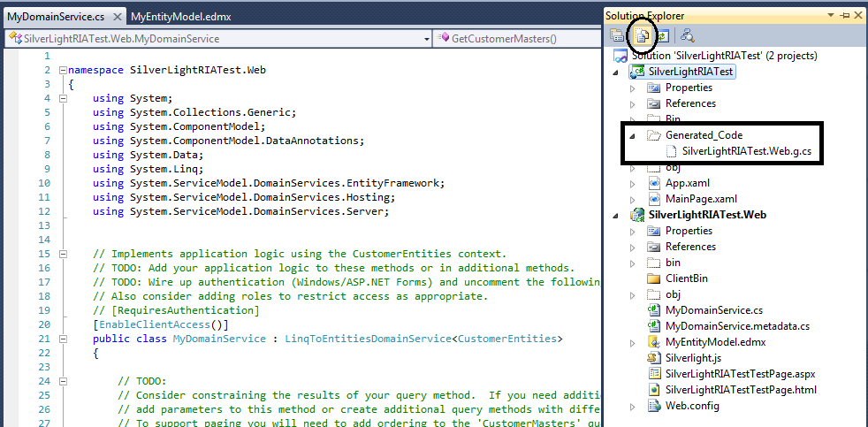Click the MyDomainService.metadata.cs file icon
The width and height of the screenshot is (868, 427).
(654, 325)
